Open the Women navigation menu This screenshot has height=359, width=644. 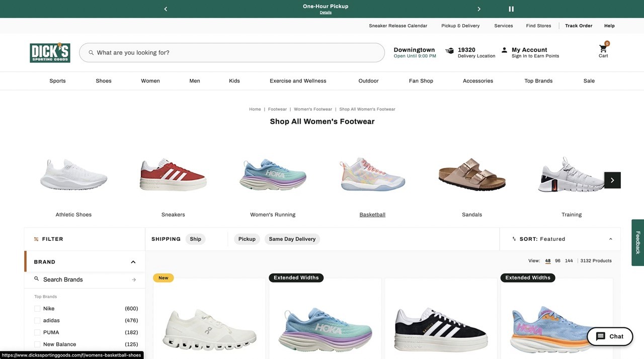(x=150, y=81)
